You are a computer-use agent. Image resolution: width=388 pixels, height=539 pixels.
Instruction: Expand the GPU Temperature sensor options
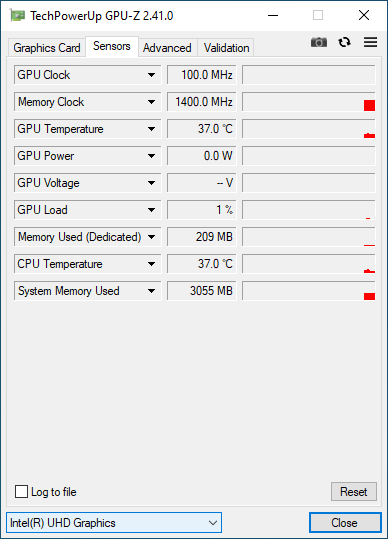(x=151, y=129)
